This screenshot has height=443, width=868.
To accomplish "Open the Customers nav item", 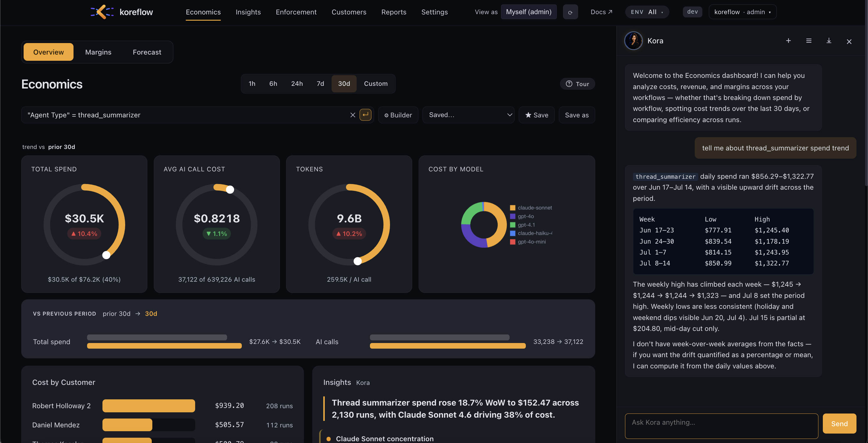I will (349, 12).
